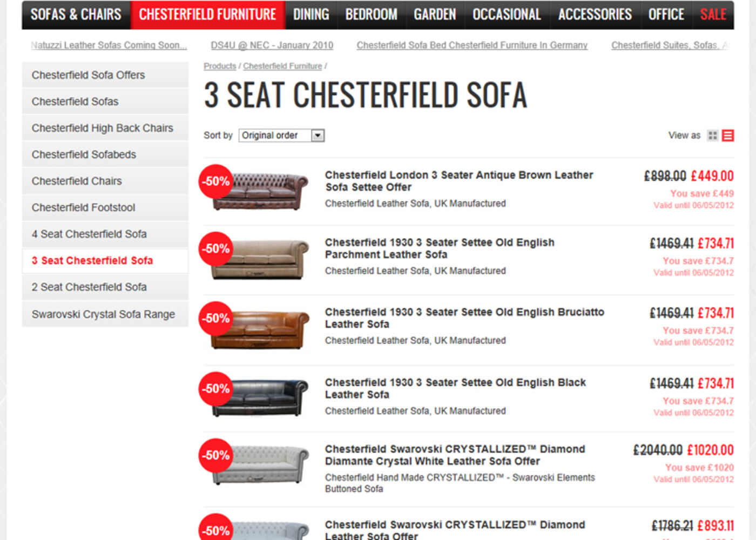
Task: Switch to grid view icon
Action: tap(713, 136)
